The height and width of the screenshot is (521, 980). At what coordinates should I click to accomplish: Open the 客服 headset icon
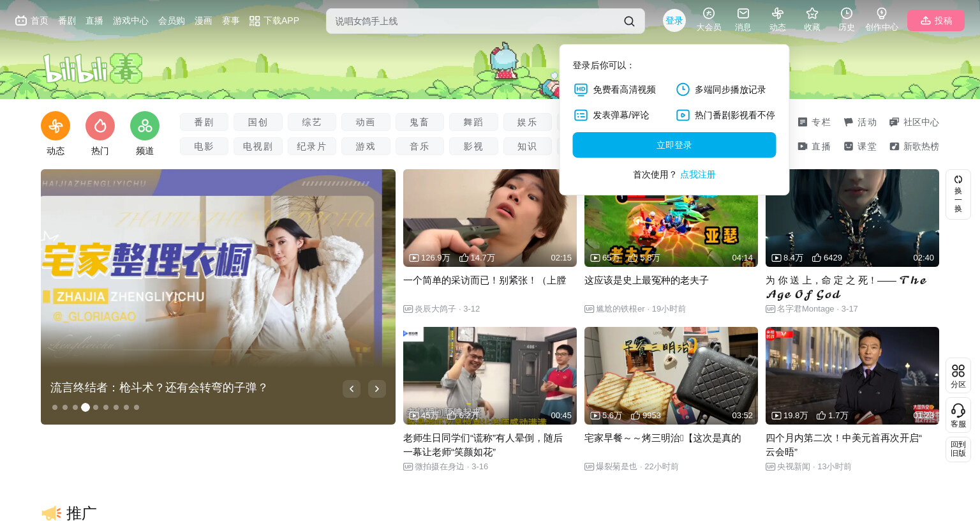tap(958, 415)
